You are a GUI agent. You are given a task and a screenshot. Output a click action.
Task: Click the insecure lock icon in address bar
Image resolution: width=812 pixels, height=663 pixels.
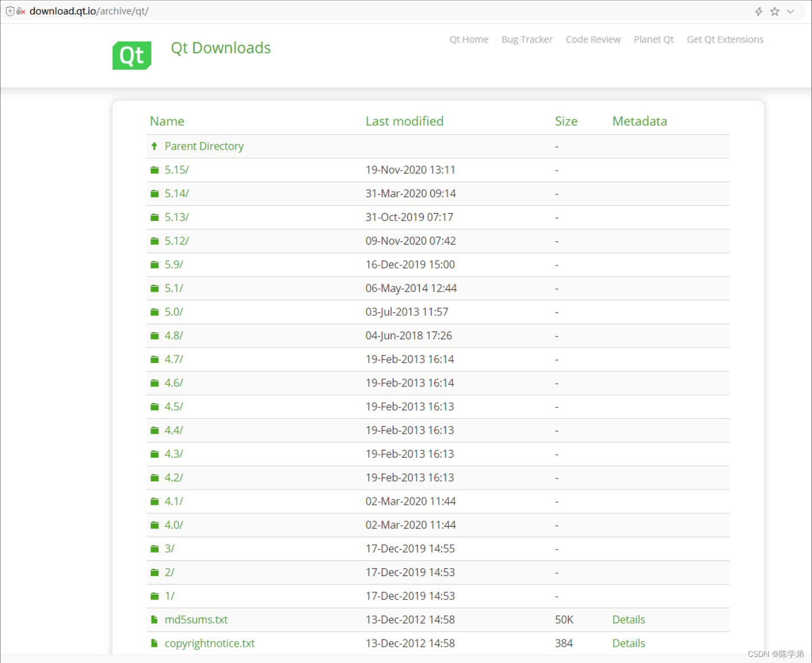tap(21, 11)
